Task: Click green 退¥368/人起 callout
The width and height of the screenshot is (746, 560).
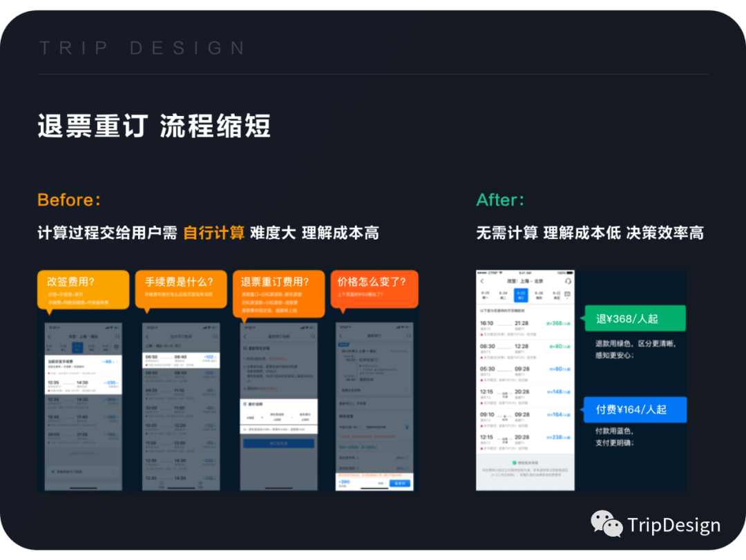Action: point(635,318)
